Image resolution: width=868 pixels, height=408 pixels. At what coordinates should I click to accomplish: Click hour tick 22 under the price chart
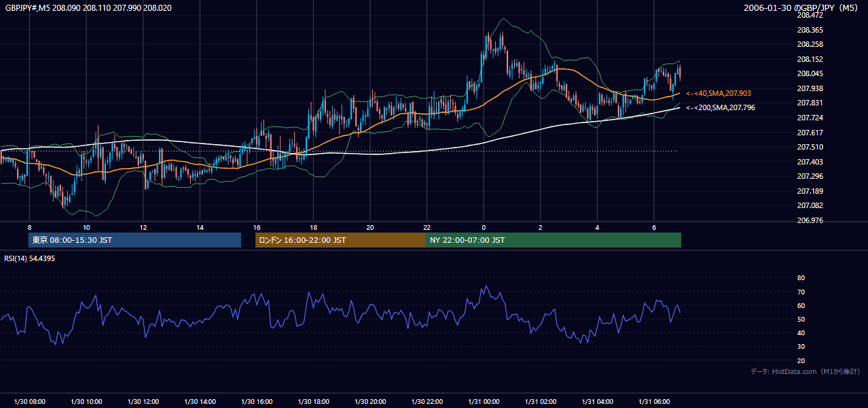(x=427, y=227)
